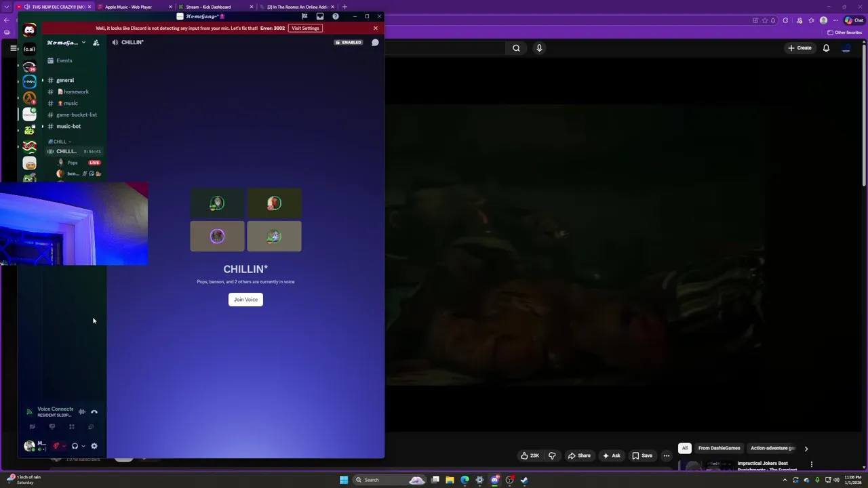The image size is (868, 488).
Task: Open input device options arrow next to mic
Action: coord(64,446)
